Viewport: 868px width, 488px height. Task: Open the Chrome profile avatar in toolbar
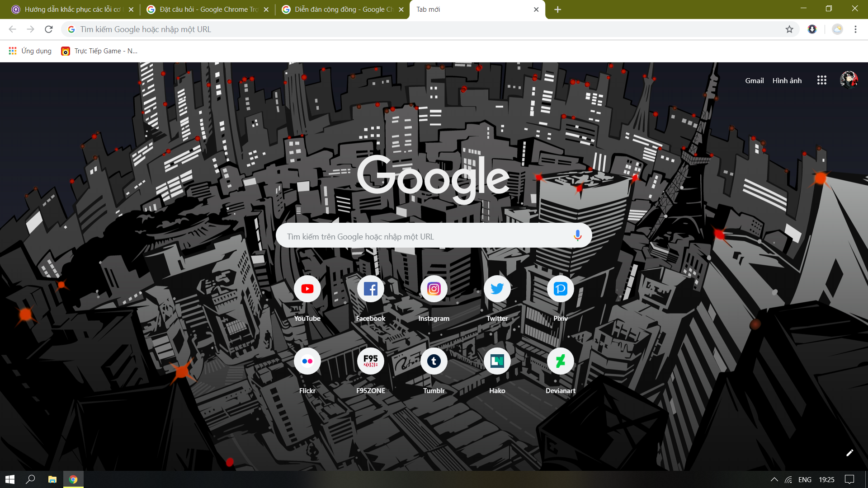pos(838,29)
